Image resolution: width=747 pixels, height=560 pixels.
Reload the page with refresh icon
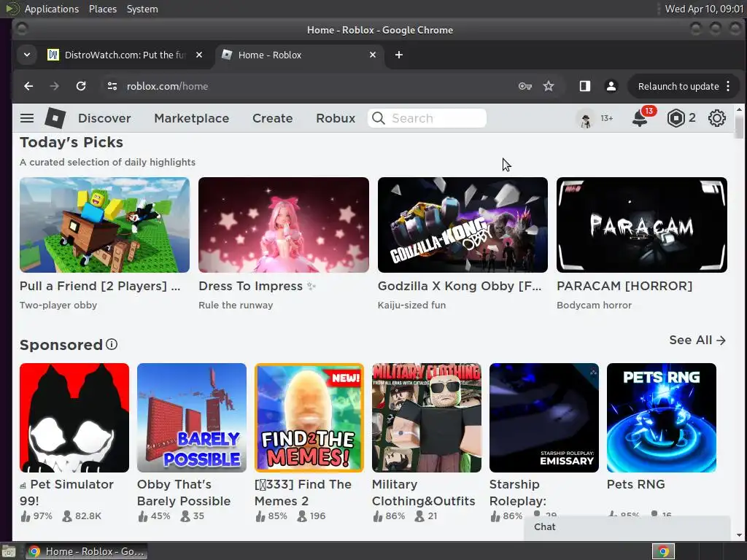(x=81, y=86)
